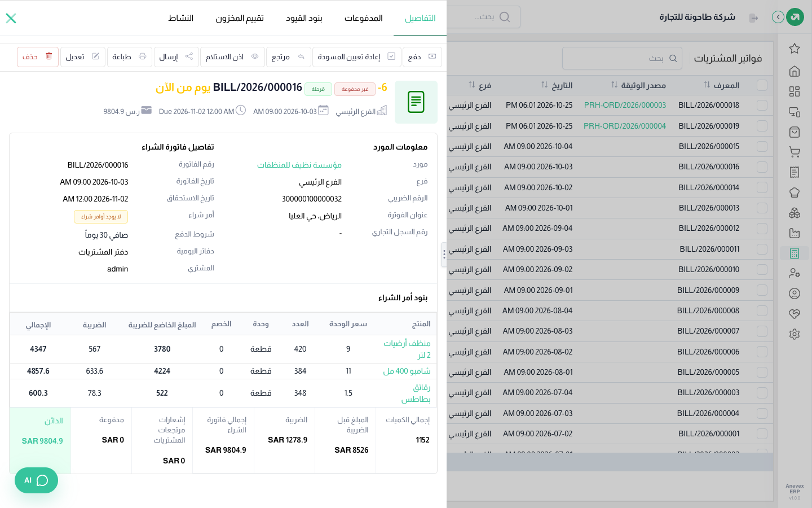Click the طباعة print button
812x508 pixels.
[x=129, y=57]
